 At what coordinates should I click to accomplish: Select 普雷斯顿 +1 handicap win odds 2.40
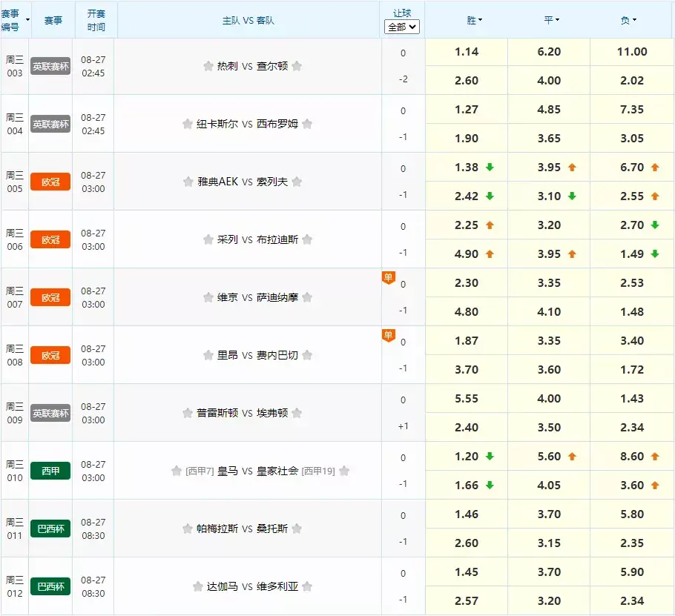pyautogui.click(x=467, y=428)
